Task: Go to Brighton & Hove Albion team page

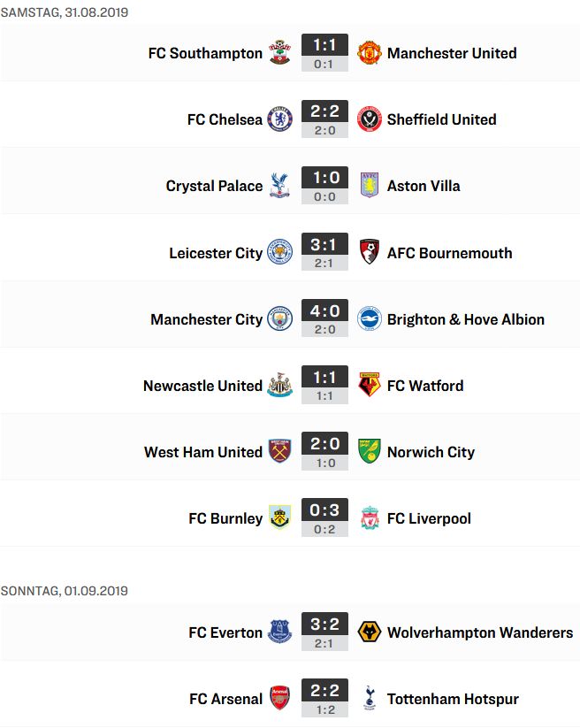Action: (x=466, y=319)
